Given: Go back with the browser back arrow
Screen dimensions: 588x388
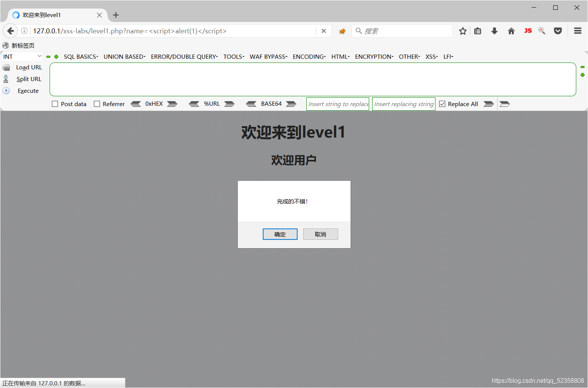Looking at the screenshot, I should click(10, 31).
